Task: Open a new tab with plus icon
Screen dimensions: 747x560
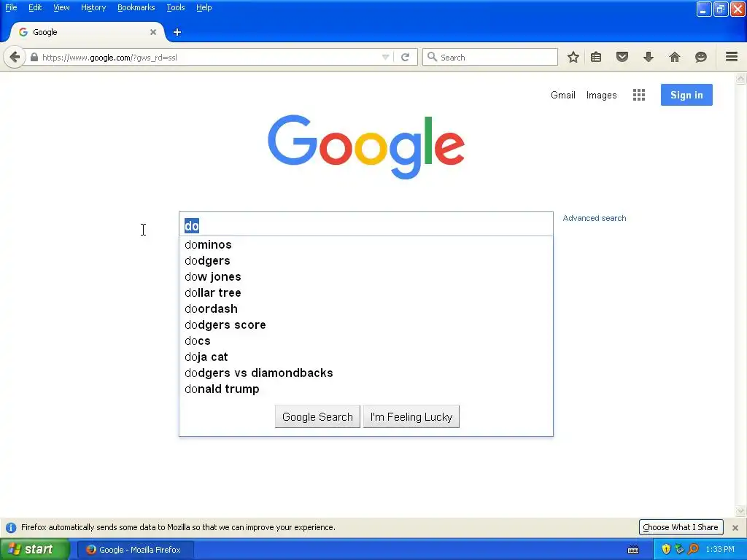Action: (177, 32)
